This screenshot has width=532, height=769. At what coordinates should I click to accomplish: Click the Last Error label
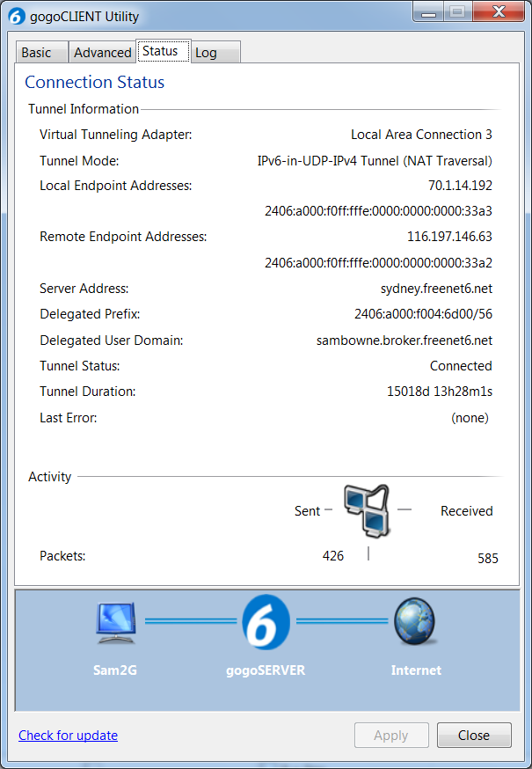pyautogui.click(x=69, y=418)
